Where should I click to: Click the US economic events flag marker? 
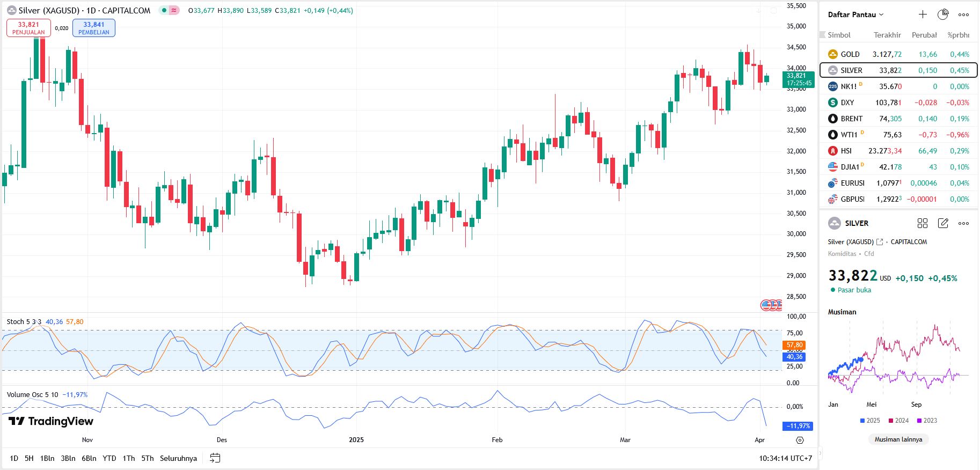766,305
